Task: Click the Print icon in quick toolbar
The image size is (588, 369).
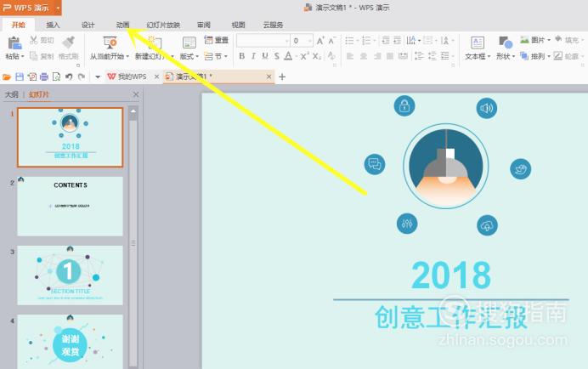Action: pyautogui.click(x=44, y=77)
